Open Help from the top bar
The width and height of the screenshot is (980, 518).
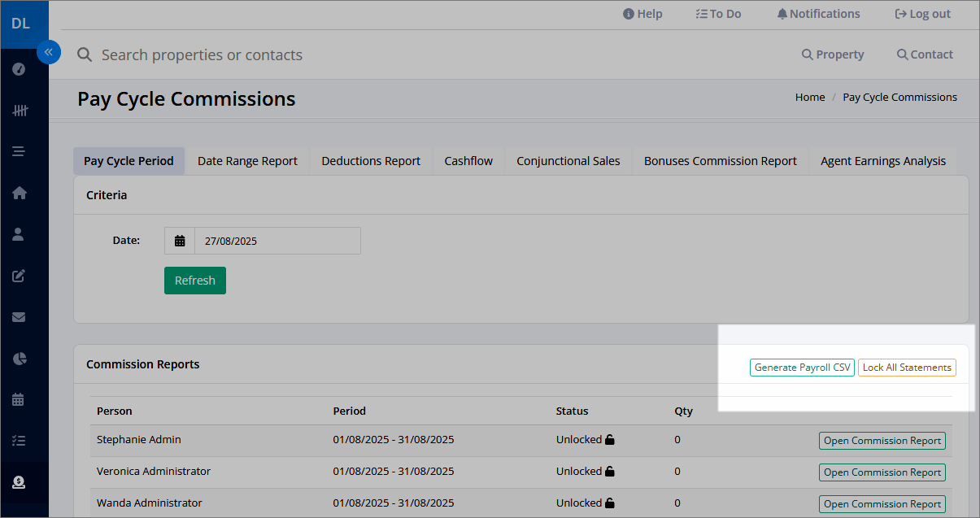642,14
